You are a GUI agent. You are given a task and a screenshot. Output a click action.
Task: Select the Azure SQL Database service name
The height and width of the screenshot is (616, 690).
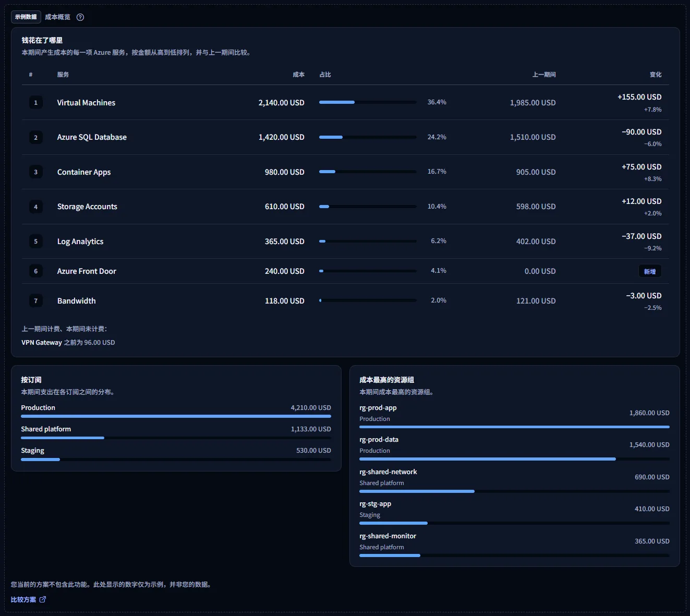point(92,137)
